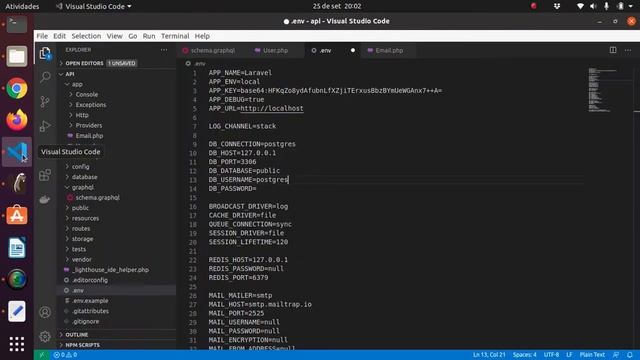This screenshot has height=360, width=640.
Task: Collapse the graphql folder
Action: (x=82, y=187)
